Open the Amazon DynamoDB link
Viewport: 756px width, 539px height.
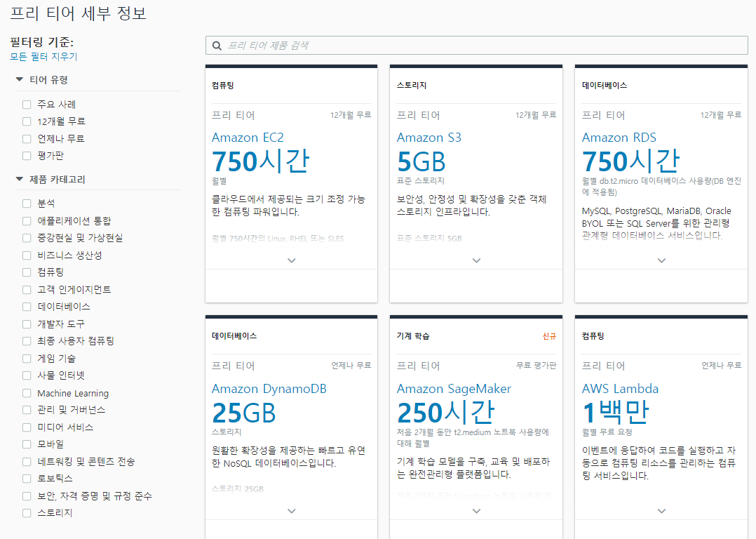coord(269,388)
